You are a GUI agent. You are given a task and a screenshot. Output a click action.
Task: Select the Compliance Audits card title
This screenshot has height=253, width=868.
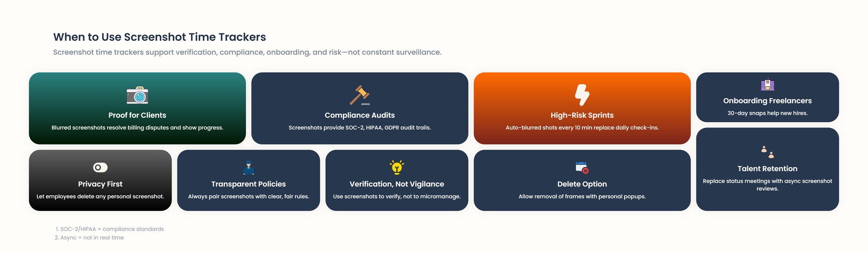[360, 115]
